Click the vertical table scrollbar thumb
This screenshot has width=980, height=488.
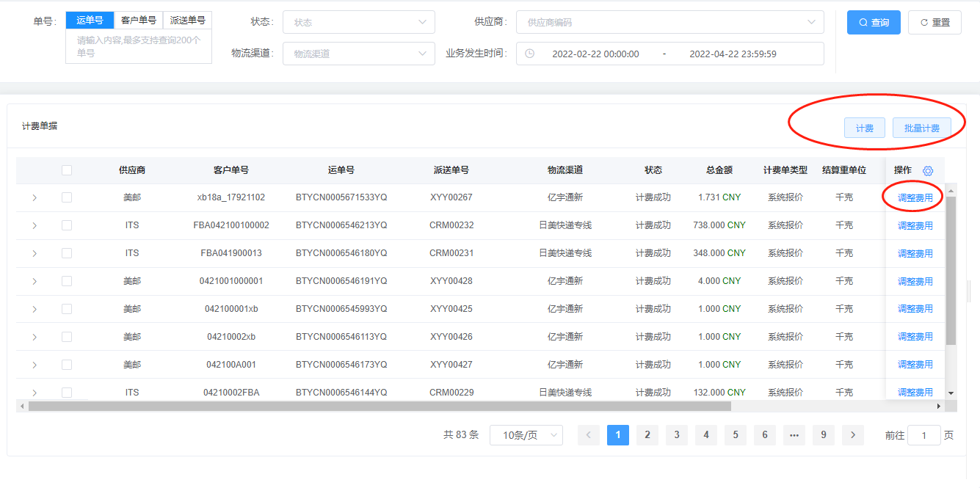click(x=951, y=272)
